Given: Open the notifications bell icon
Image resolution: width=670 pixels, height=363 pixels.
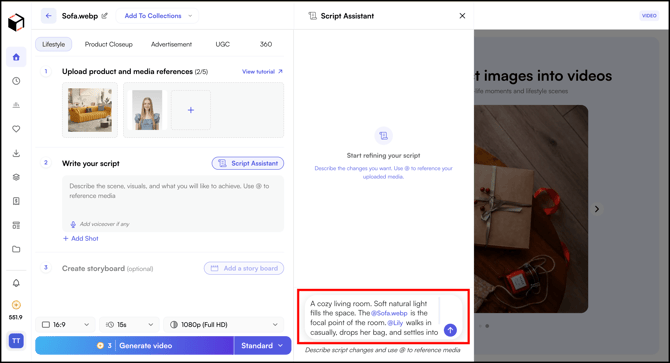Looking at the screenshot, I should coord(16,283).
